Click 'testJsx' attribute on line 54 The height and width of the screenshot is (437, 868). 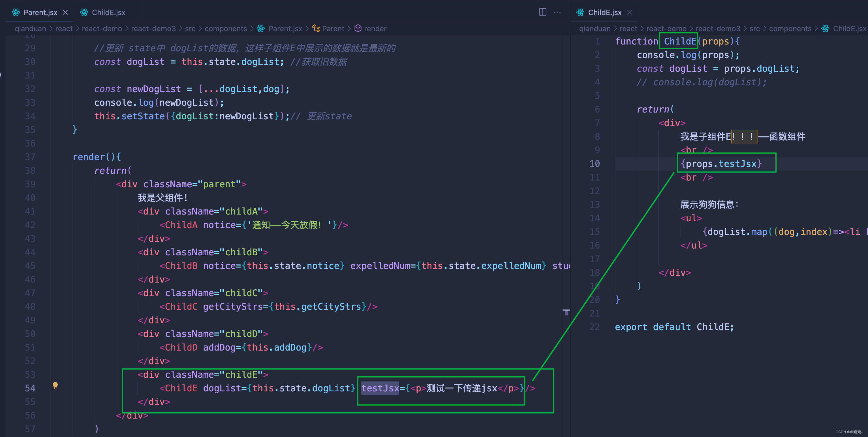380,388
